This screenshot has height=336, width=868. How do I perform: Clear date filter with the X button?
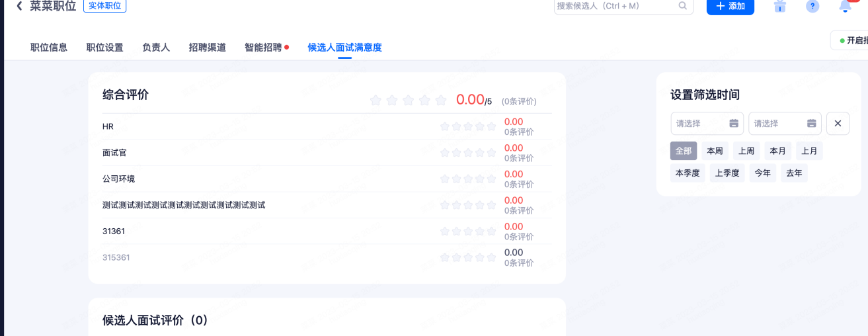click(838, 124)
